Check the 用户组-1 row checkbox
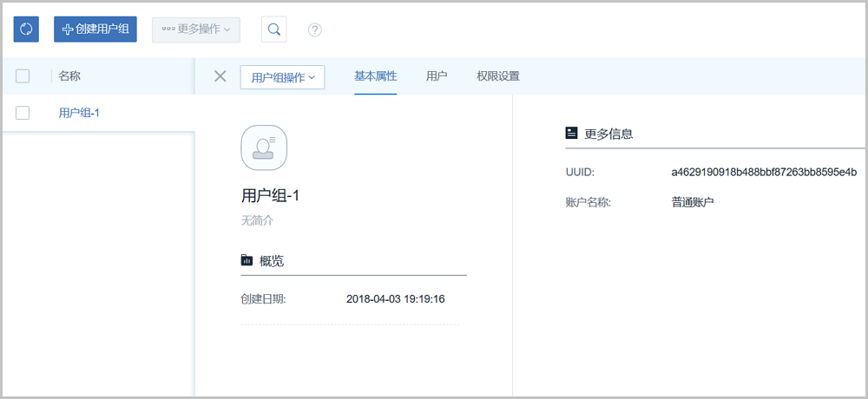Image resolution: width=868 pixels, height=399 pixels. 23,113
